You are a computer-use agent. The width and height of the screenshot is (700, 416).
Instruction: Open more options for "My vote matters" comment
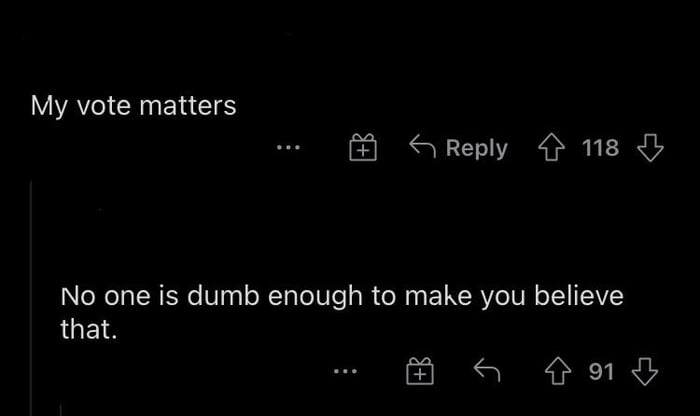click(288, 149)
